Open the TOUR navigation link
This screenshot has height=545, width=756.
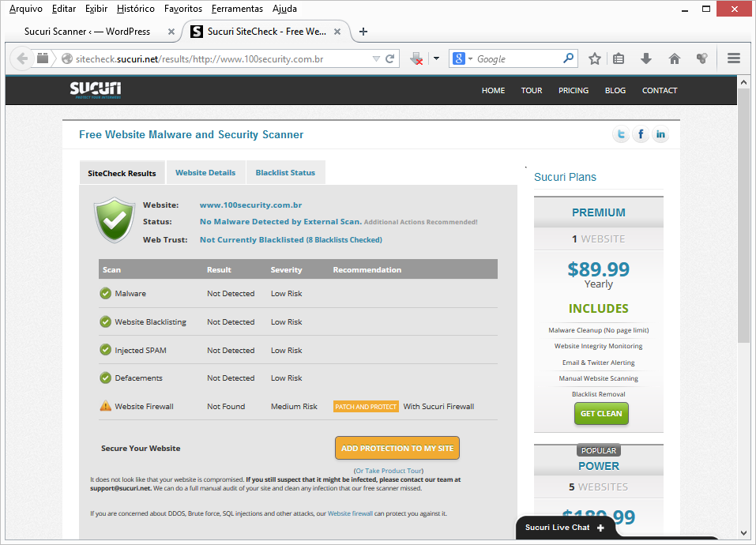(532, 91)
